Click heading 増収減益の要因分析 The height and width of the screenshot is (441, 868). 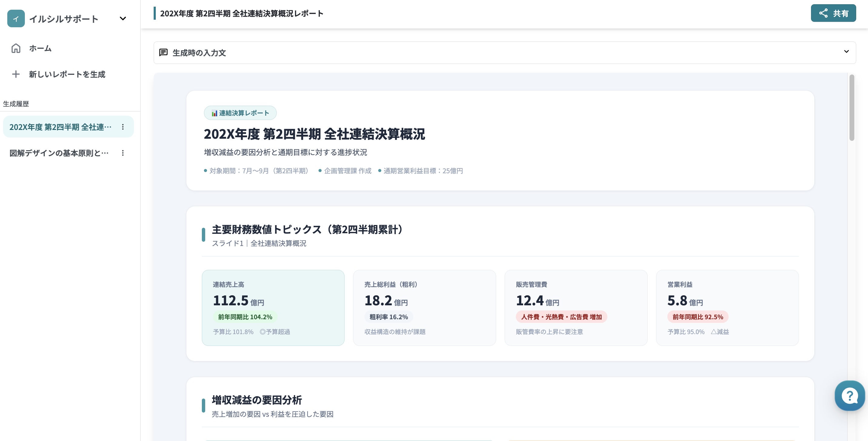[257, 400]
